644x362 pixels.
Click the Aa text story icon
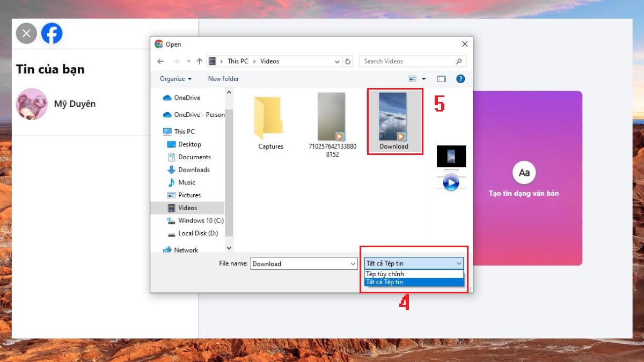click(x=524, y=173)
